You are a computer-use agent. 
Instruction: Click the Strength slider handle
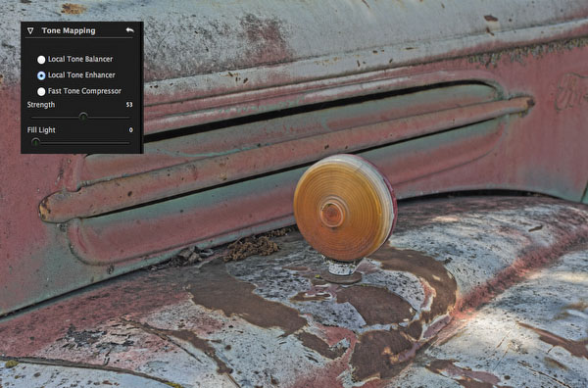tap(83, 117)
